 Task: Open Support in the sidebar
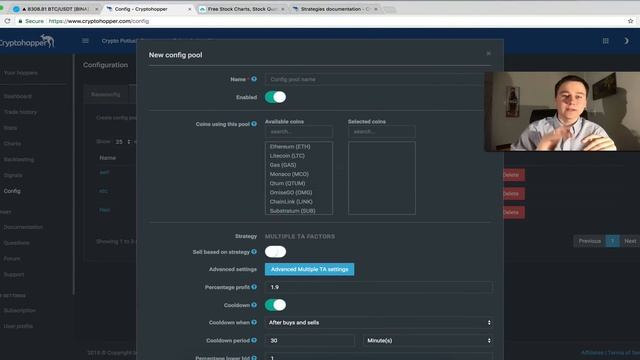(14, 275)
